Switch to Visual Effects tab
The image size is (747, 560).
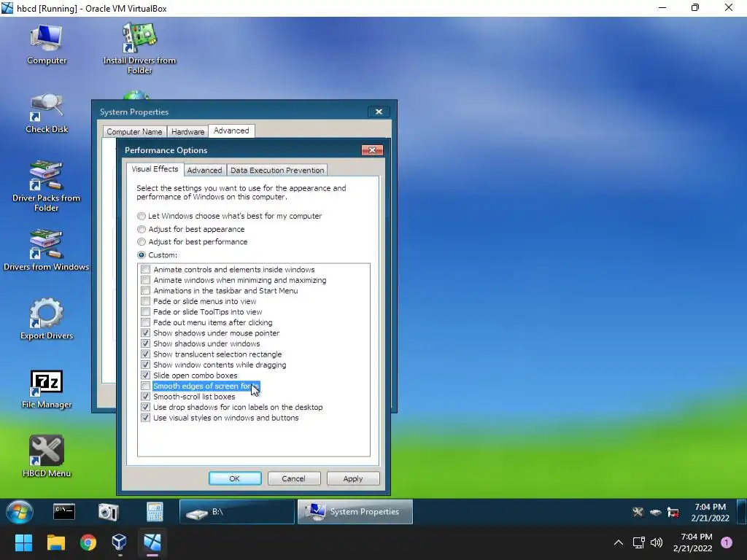155,169
